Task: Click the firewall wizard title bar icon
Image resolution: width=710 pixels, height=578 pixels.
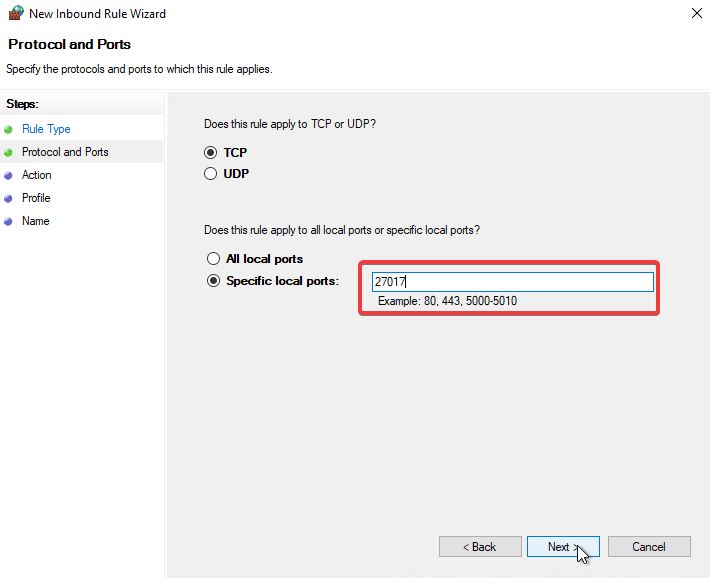Action: coord(16,13)
